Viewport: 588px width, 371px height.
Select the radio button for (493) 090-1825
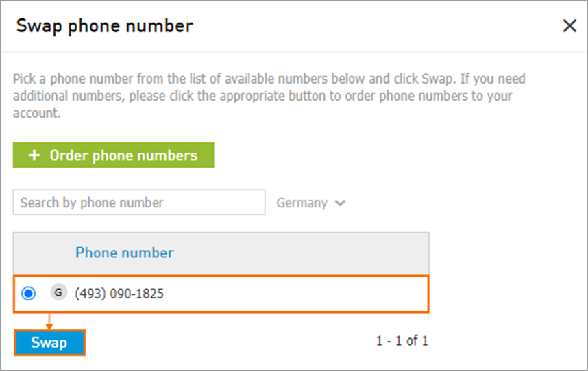[x=29, y=293]
